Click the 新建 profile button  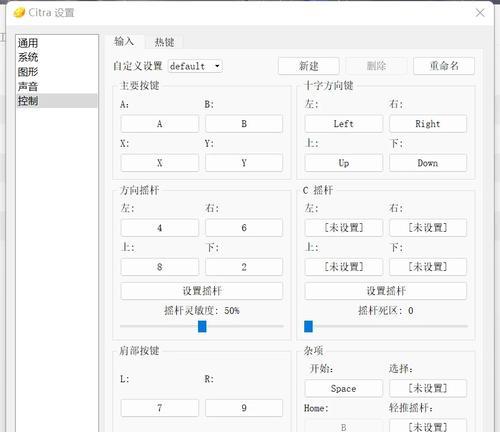309,66
